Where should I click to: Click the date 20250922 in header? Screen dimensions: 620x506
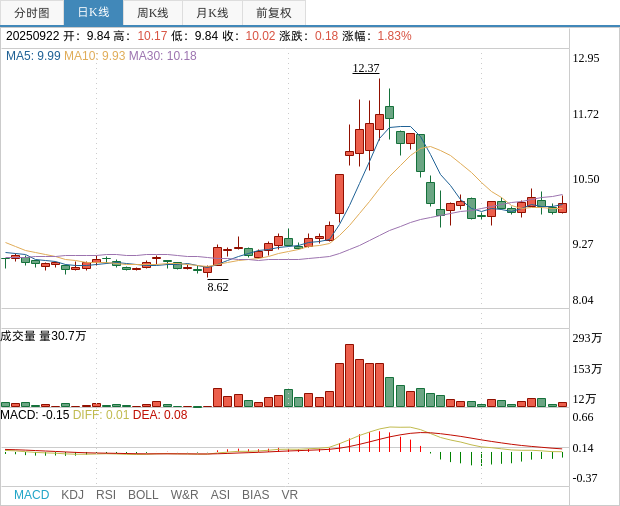32,36
